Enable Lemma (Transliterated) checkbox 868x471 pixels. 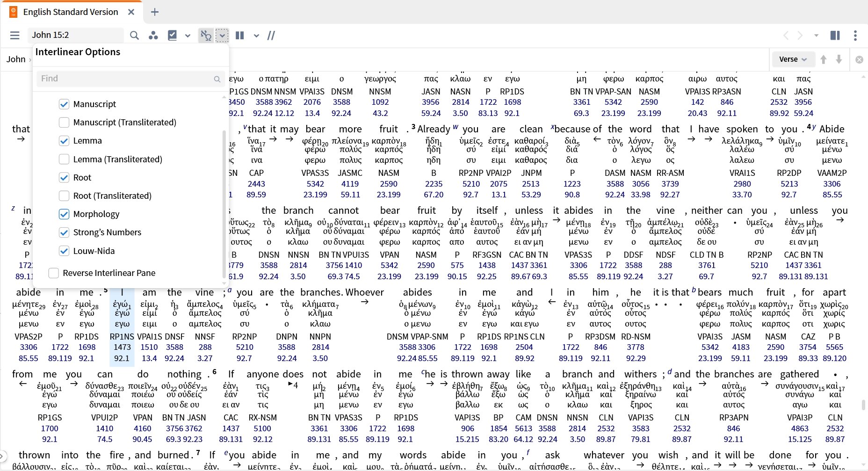coord(64,159)
